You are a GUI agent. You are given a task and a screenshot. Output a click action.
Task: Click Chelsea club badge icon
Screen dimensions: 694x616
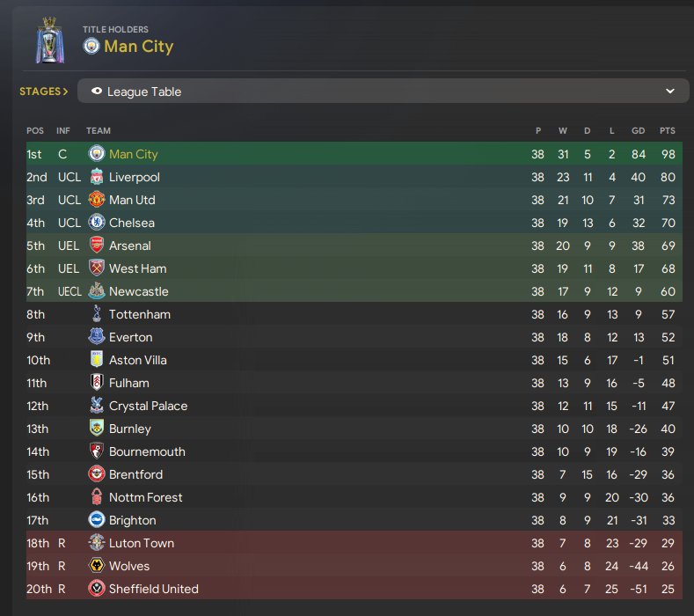pyautogui.click(x=97, y=223)
